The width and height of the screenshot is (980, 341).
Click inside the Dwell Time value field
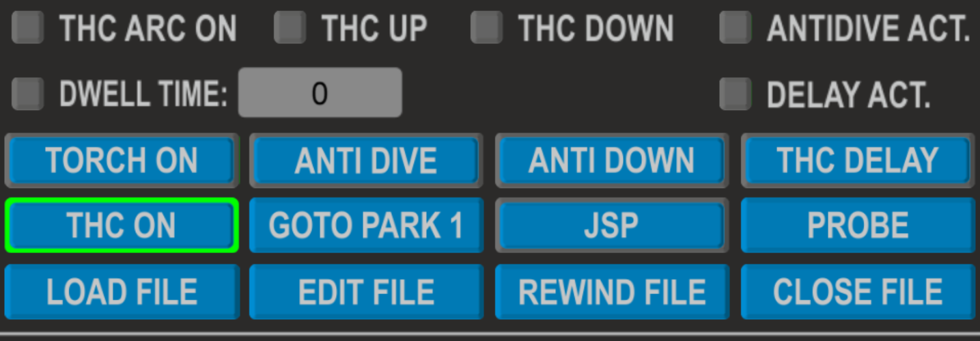click(320, 92)
